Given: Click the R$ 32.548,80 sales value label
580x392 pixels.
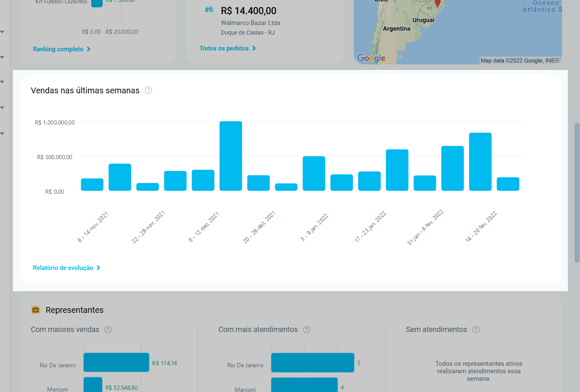Looking at the screenshot, I should click(122, 387).
